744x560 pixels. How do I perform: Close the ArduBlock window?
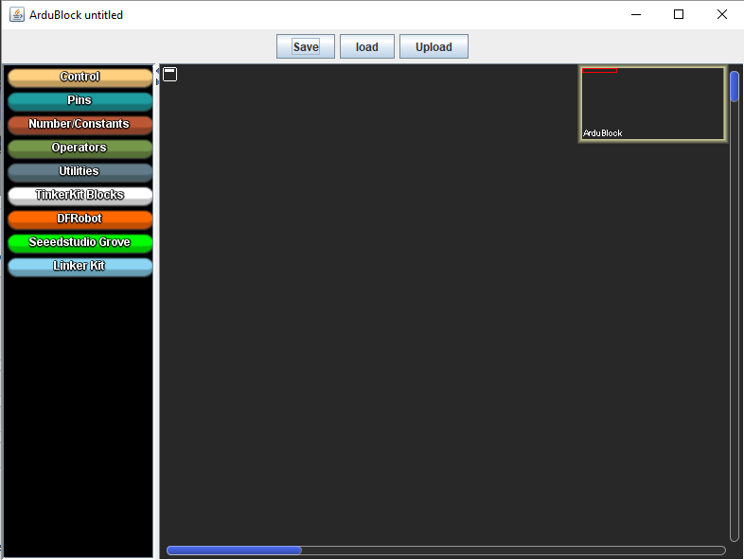point(721,15)
